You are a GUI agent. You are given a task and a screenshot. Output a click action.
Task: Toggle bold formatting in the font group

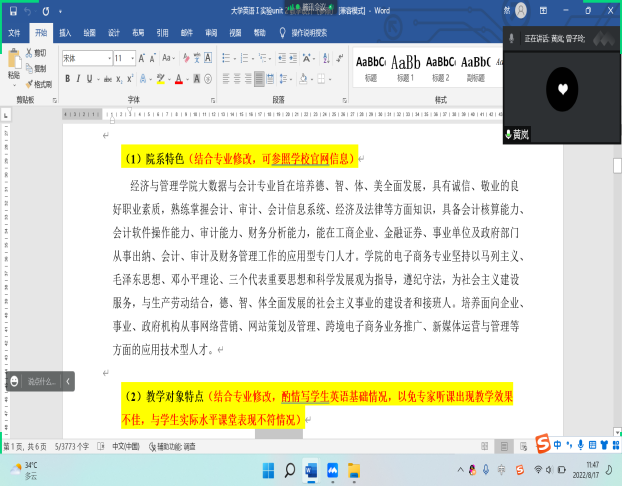click(x=65, y=76)
